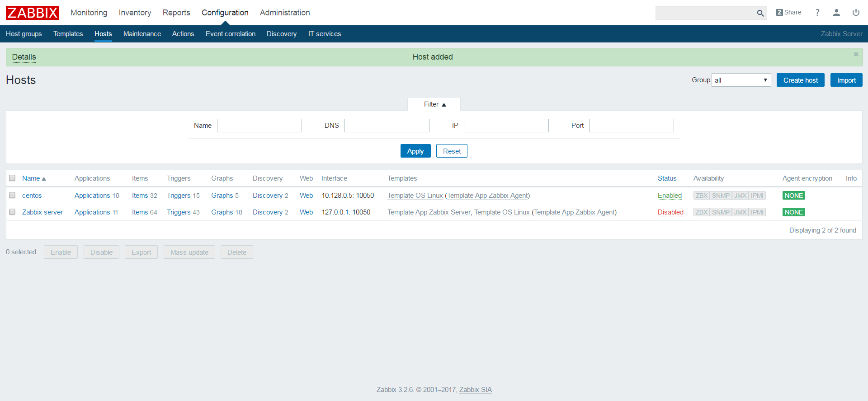Open the centos host link
The width and height of the screenshot is (868, 401).
click(32, 196)
